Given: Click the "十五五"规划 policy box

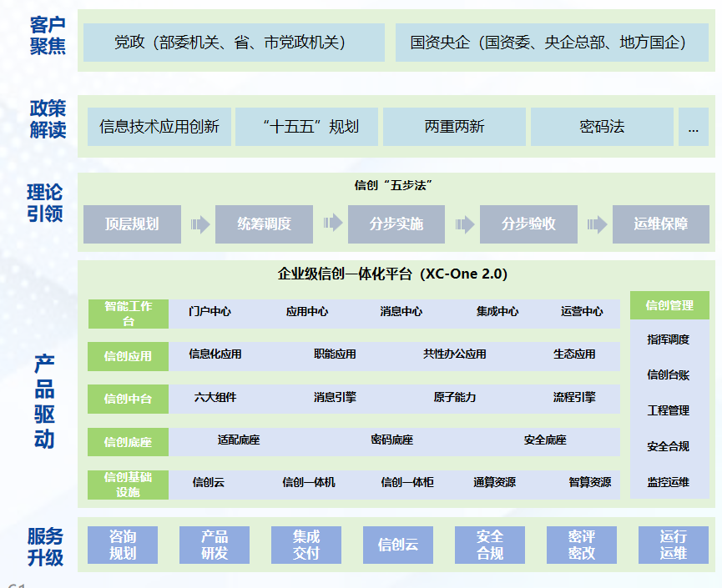Looking at the screenshot, I should coord(306,127).
